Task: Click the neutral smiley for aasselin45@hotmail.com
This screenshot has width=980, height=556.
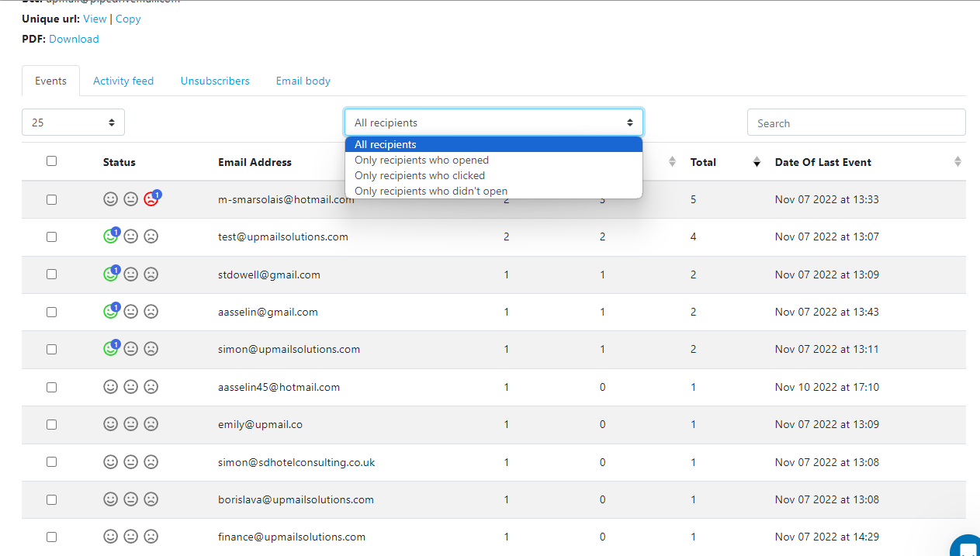Action: pyautogui.click(x=130, y=387)
